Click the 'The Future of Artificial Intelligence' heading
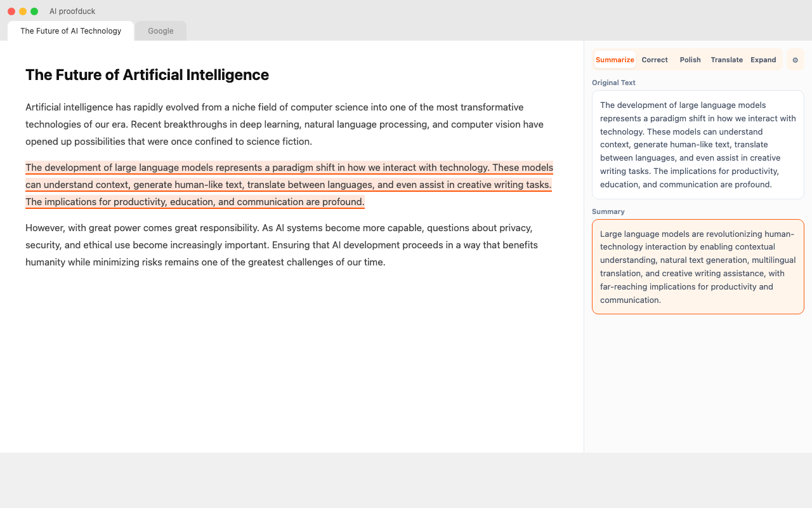This screenshot has width=812, height=508. pyautogui.click(x=147, y=75)
